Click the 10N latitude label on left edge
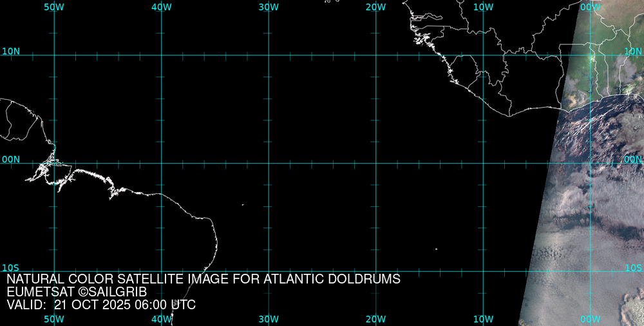The image size is (644, 326). [x=10, y=51]
